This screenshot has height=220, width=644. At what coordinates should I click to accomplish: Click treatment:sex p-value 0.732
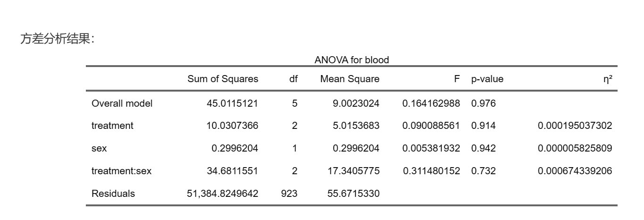click(483, 171)
